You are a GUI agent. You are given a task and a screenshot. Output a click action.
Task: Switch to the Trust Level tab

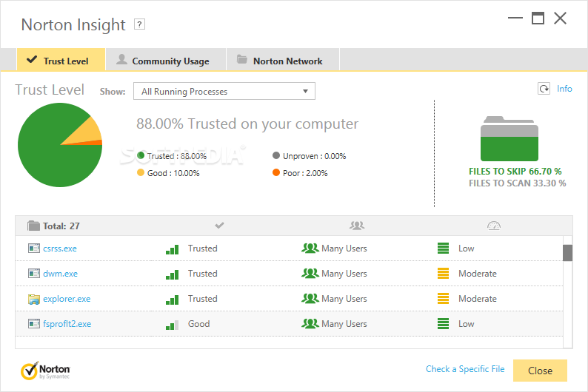(61, 60)
